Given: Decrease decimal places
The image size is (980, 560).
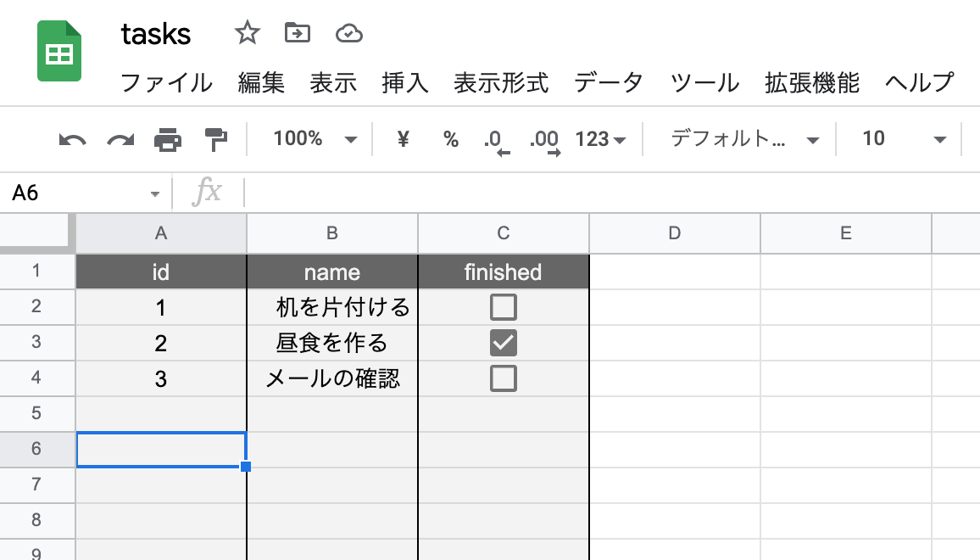Looking at the screenshot, I should pyautogui.click(x=497, y=141).
